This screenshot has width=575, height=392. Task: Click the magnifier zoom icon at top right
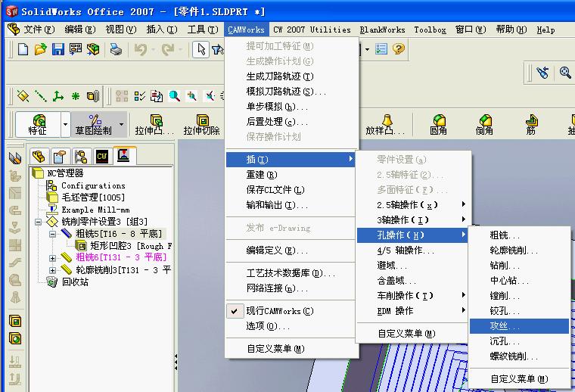tap(565, 73)
